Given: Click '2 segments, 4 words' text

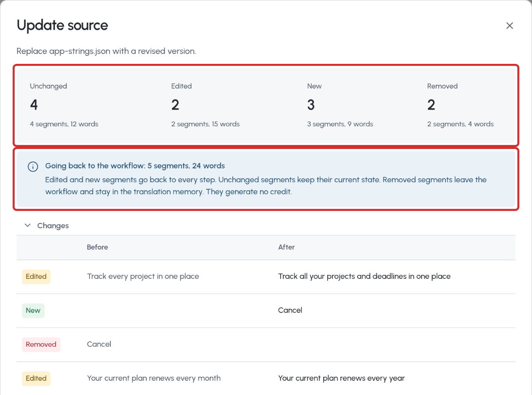Looking at the screenshot, I should (x=460, y=124).
